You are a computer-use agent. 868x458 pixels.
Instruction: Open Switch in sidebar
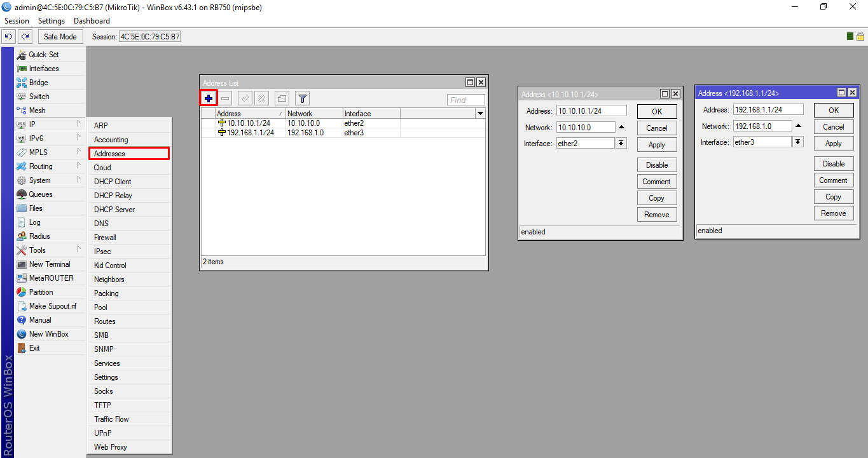[x=50, y=97]
